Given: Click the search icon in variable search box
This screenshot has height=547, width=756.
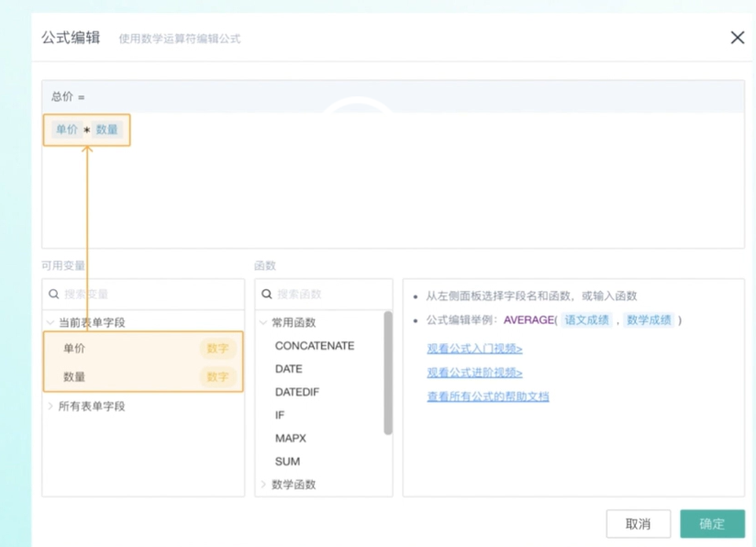Looking at the screenshot, I should (54, 295).
